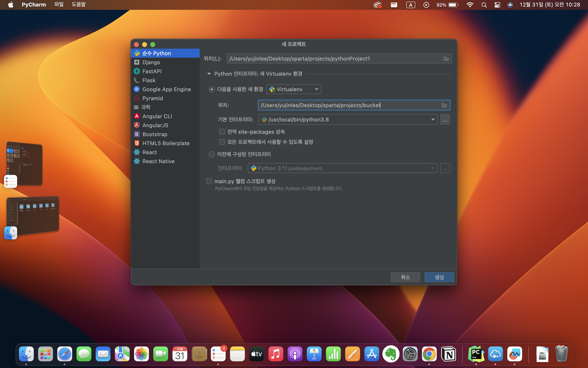
Task: Open Evernote from the Dock
Action: pos(391,354)
